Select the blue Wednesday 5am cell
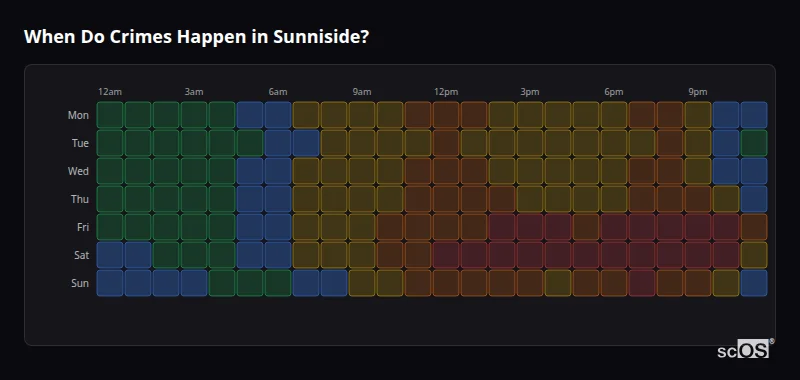The height and width of the screenshot is (380, 800). pos(249,171)
